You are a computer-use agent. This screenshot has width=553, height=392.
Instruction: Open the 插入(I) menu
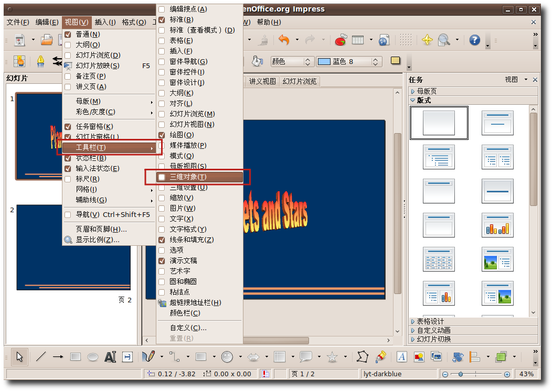pyautogui.click(x=105, y=22)
